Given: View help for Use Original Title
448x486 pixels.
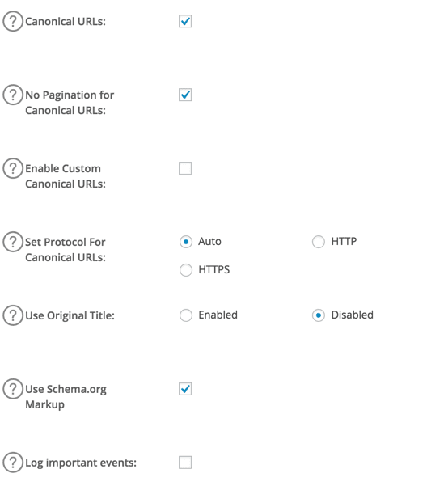Looking at the screenshot, I should (13, 315).
